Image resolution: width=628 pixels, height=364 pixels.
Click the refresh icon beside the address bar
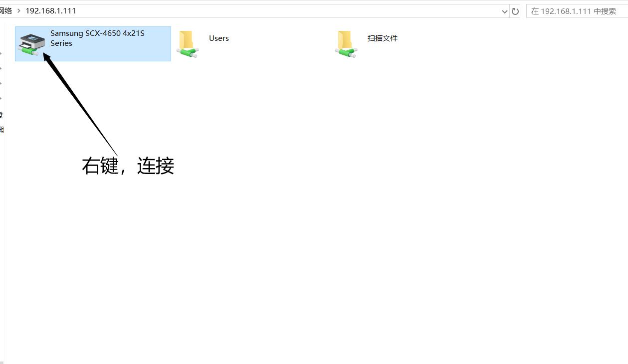[515, 10]
